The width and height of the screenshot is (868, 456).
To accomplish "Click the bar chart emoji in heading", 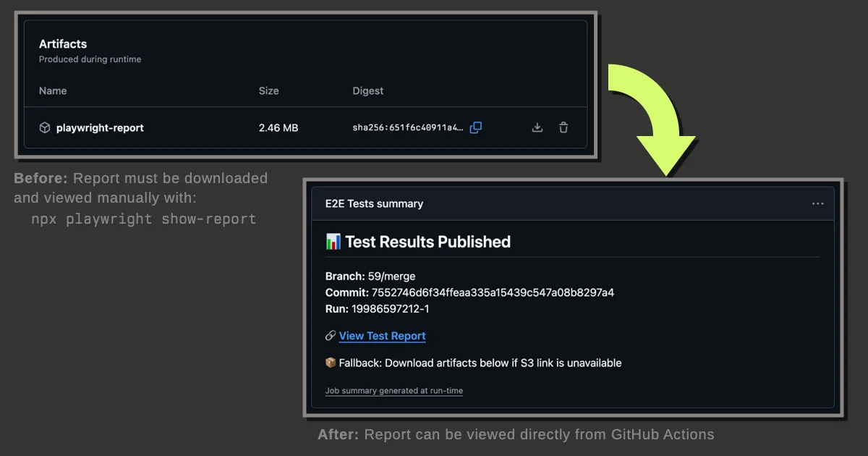I will [x=333, y=242].
